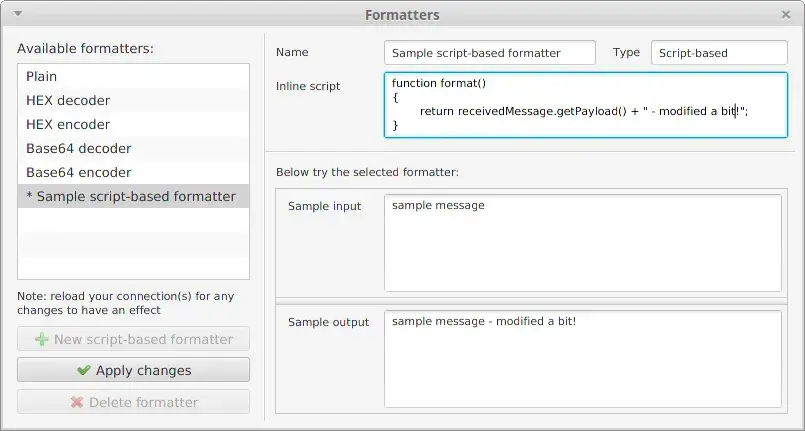Close the Formatters window

[786, 15]
